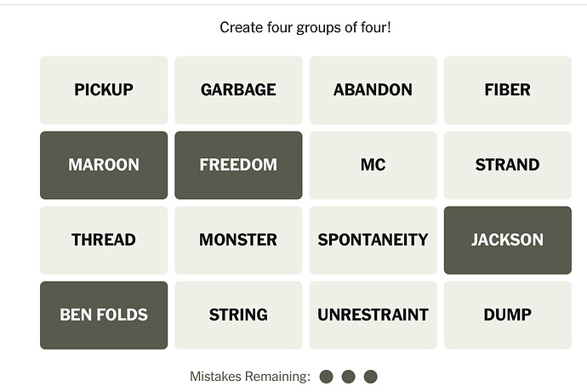Pick the MONSTER tile
The height and width of the screenshot is (392, 587).
tap(238, 240)
